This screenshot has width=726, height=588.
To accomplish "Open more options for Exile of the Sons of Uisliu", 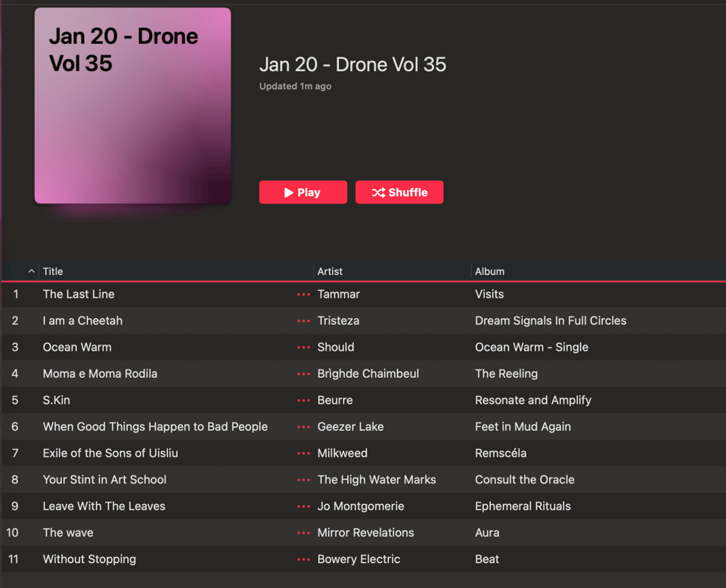I will pos(304,453).
